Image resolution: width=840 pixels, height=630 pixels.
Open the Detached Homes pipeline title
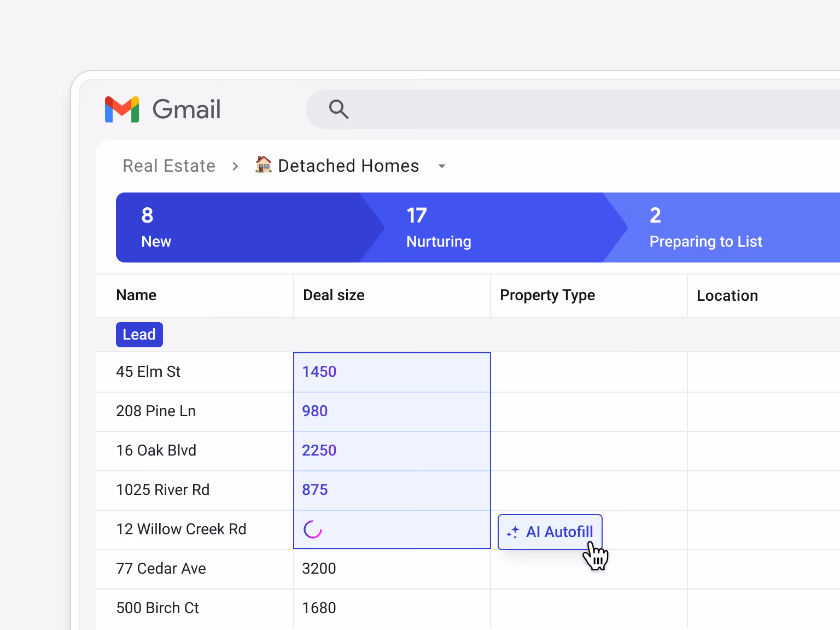pyautogui.click(x=348, y=166)
